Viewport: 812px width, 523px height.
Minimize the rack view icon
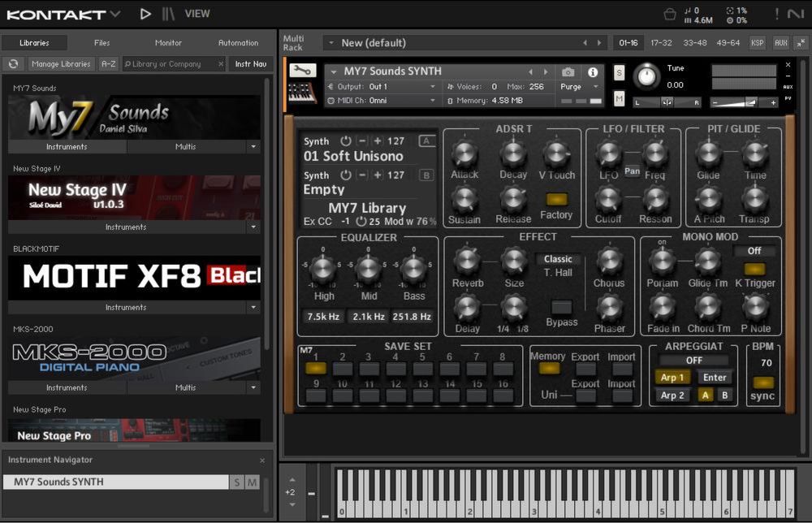801,43
